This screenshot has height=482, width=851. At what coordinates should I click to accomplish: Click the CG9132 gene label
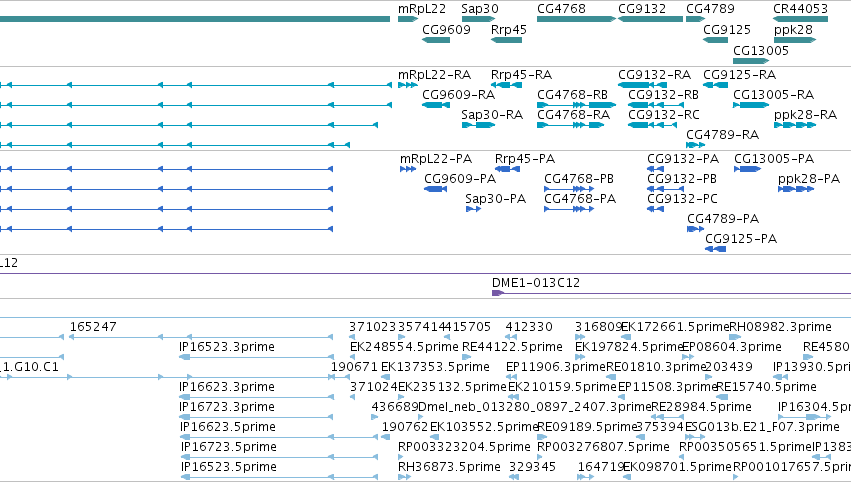click(642, 9)
